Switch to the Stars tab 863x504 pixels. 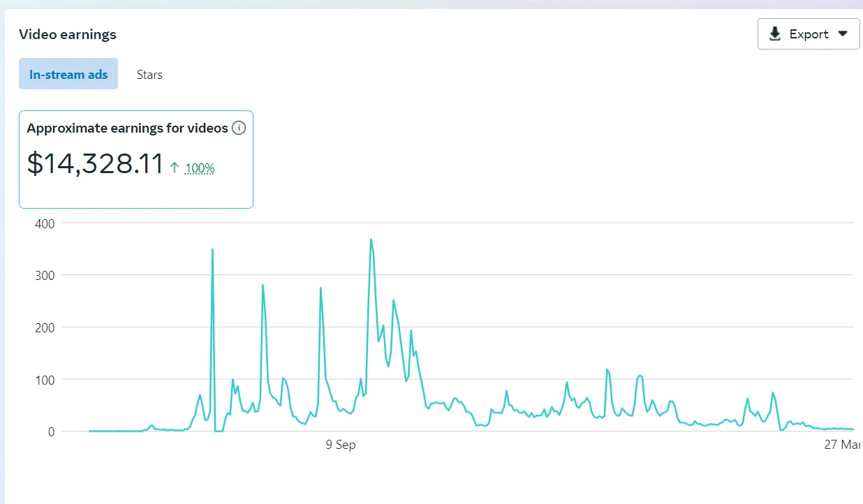coord(149,74)
